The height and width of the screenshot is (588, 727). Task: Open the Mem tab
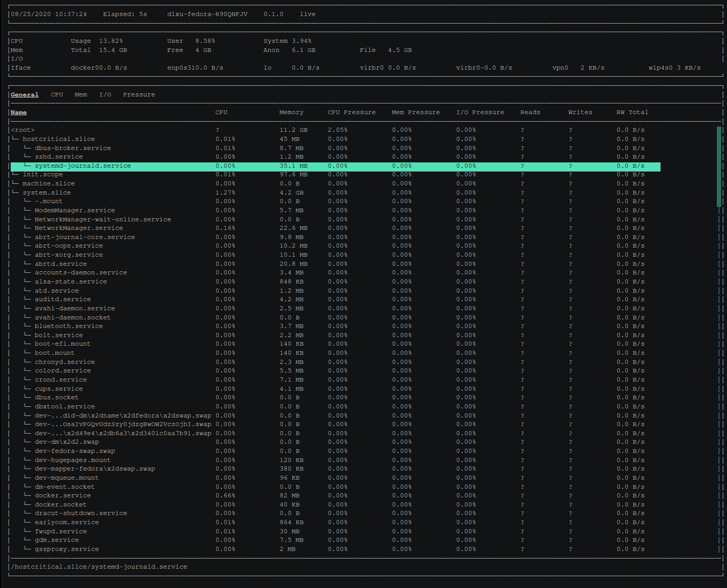81,95
